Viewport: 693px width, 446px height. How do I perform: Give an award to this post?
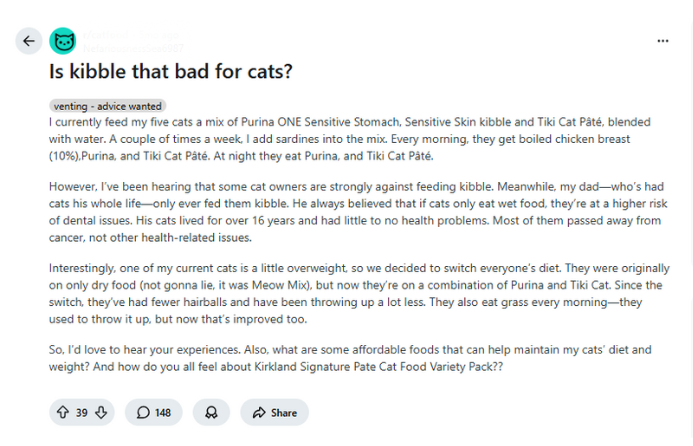[211, 412]
